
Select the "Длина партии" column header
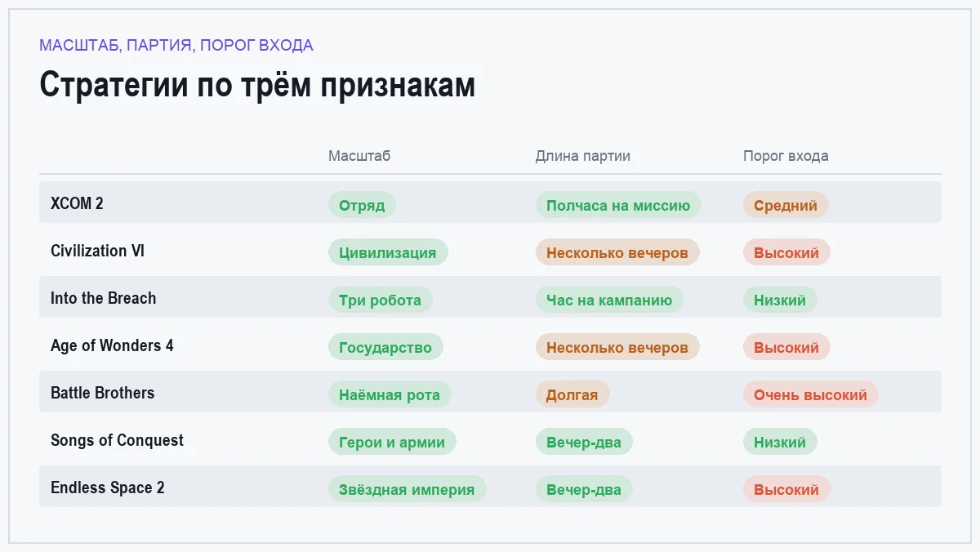583,156
